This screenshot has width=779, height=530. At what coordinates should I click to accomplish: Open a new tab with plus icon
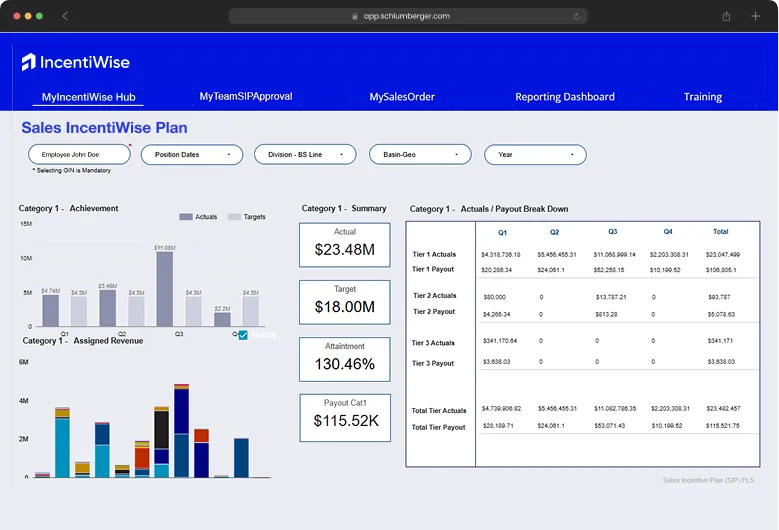[755, 16]
